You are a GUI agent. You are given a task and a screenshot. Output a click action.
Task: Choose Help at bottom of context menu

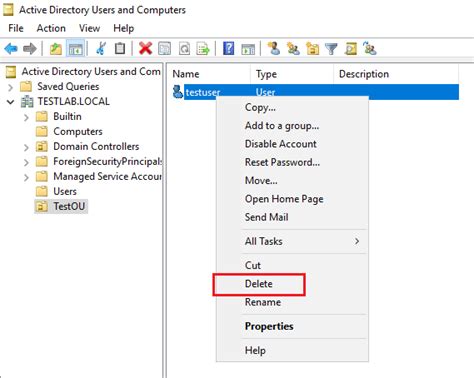[x=255, y=350]
